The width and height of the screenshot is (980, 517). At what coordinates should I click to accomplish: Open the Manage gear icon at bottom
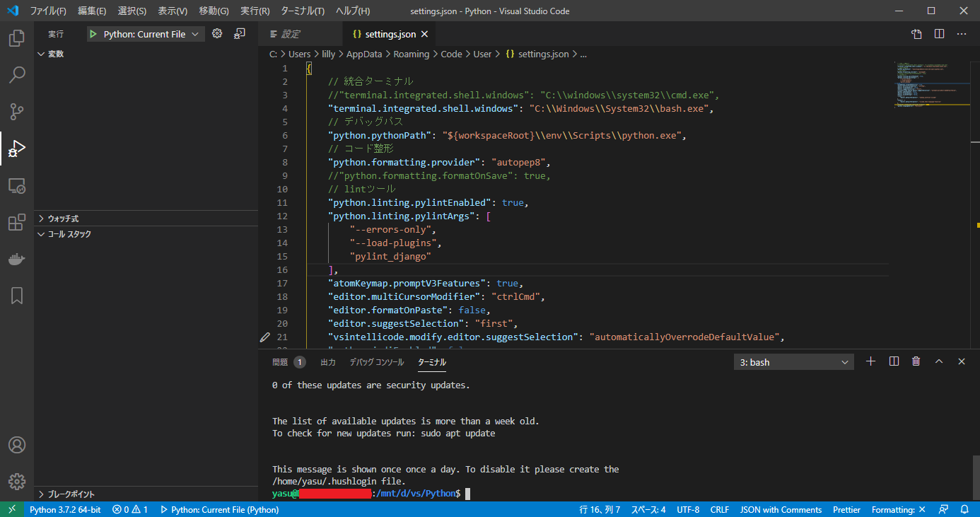pos(17,482)
